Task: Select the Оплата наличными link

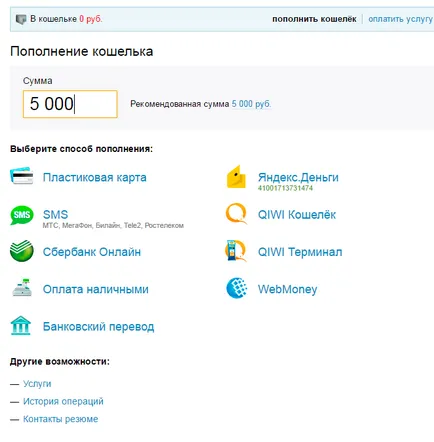Action: (x=96, y=289)
